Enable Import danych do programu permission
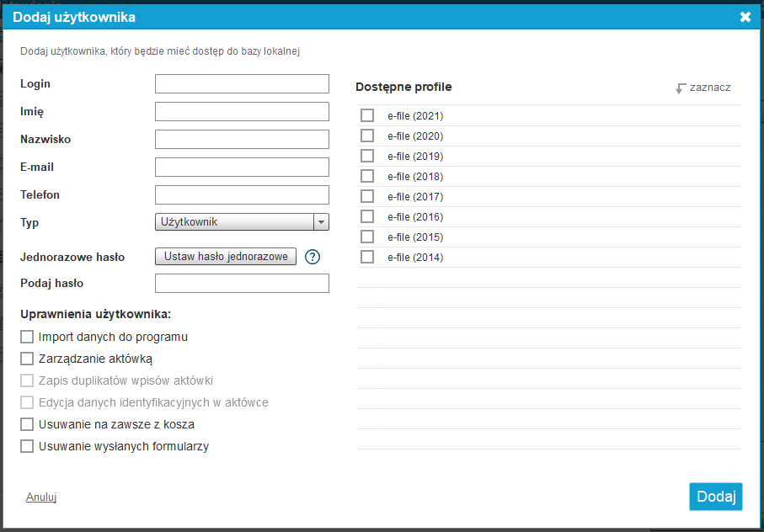The height and width of the screenshot is (532, 764). (x=27, y=337)
